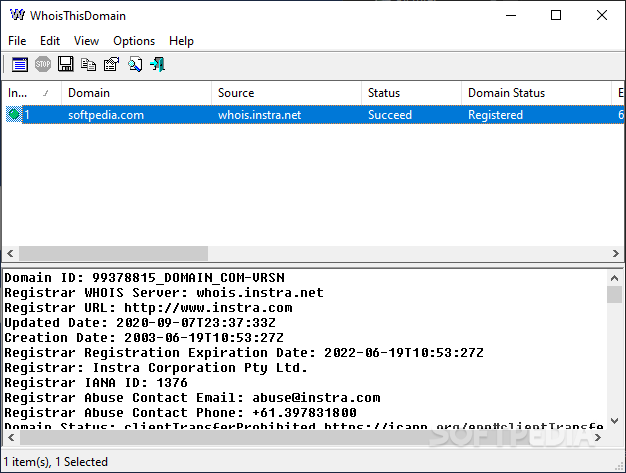Image resolution: width=626 pixels, height=473 pixels.
Task: Click the Domain ID line in details
Action: (x=145, y=278)
